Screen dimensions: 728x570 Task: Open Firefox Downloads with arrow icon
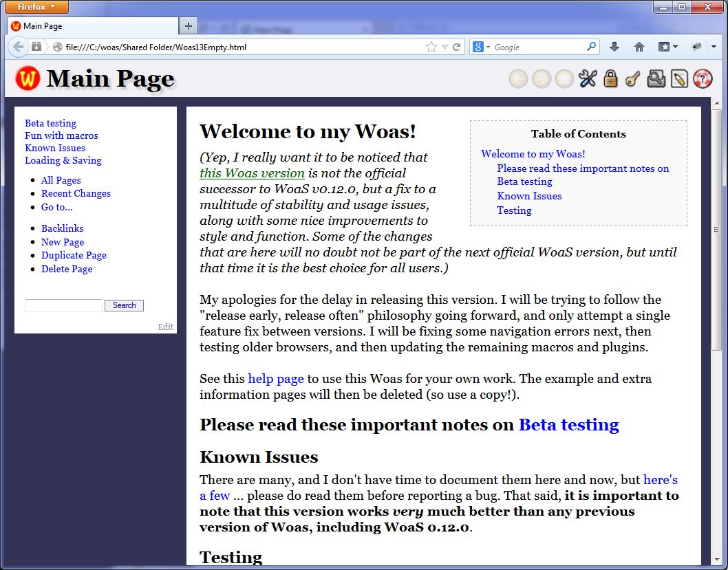pos(614,47)
